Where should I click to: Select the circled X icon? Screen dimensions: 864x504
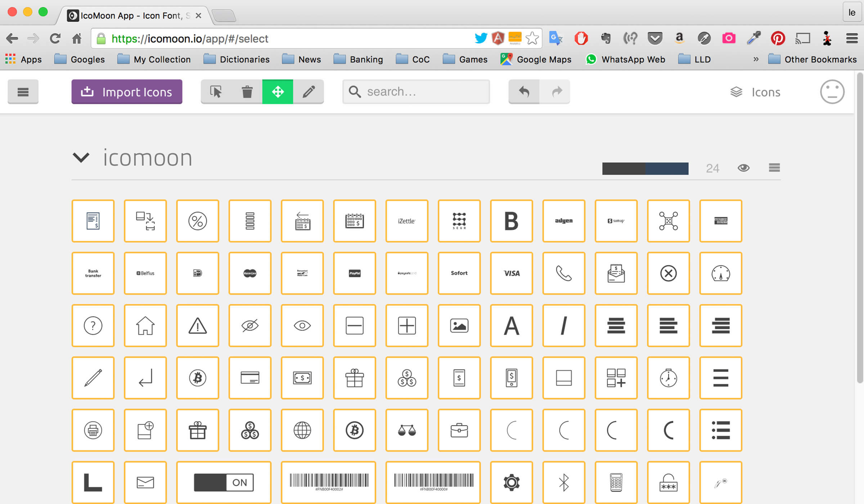(x=669, y=273)
